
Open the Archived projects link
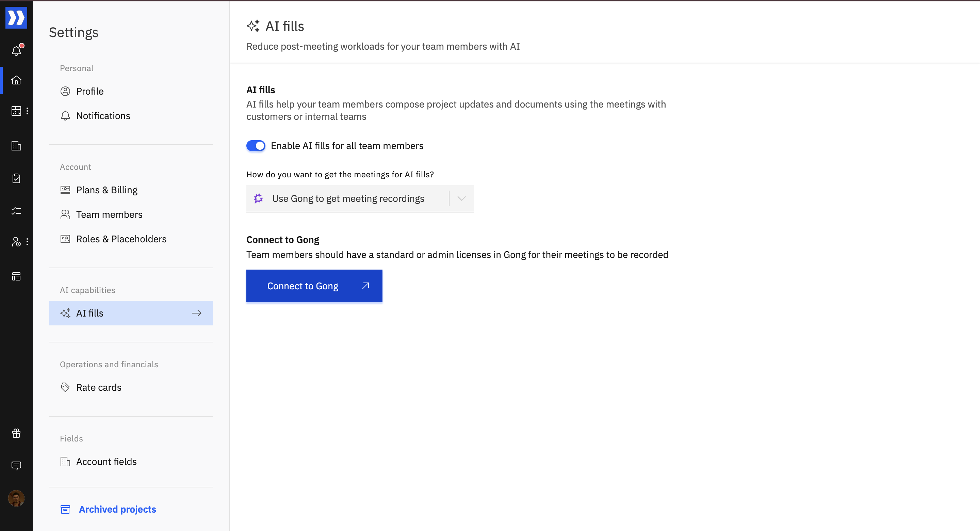click(117, 509)
